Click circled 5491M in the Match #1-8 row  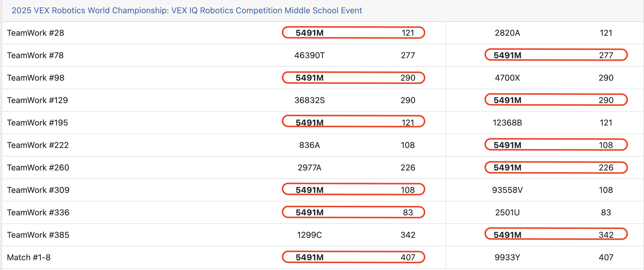click(310, 257)
